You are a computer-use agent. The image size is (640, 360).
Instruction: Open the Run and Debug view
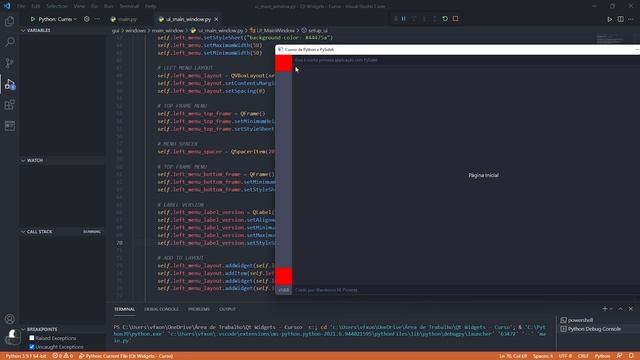tap(9, 84)
